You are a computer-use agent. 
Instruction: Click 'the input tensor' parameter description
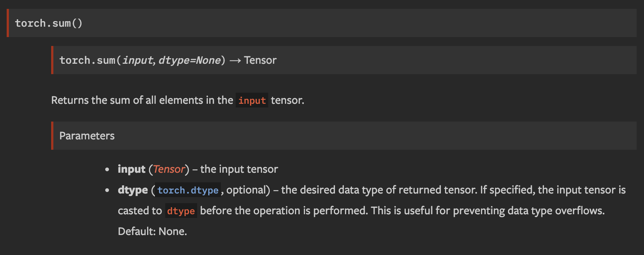(239, 169)
